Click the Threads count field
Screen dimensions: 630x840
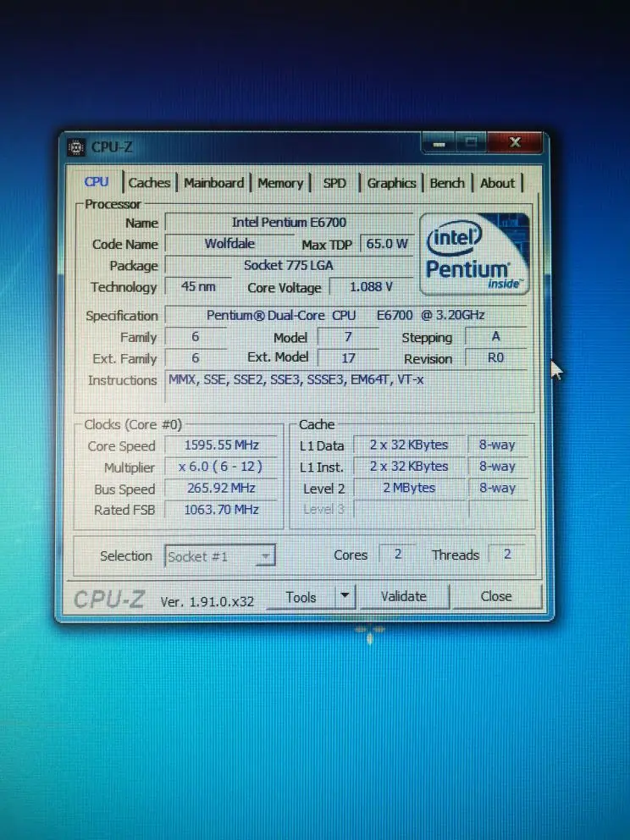pos(507,555)
